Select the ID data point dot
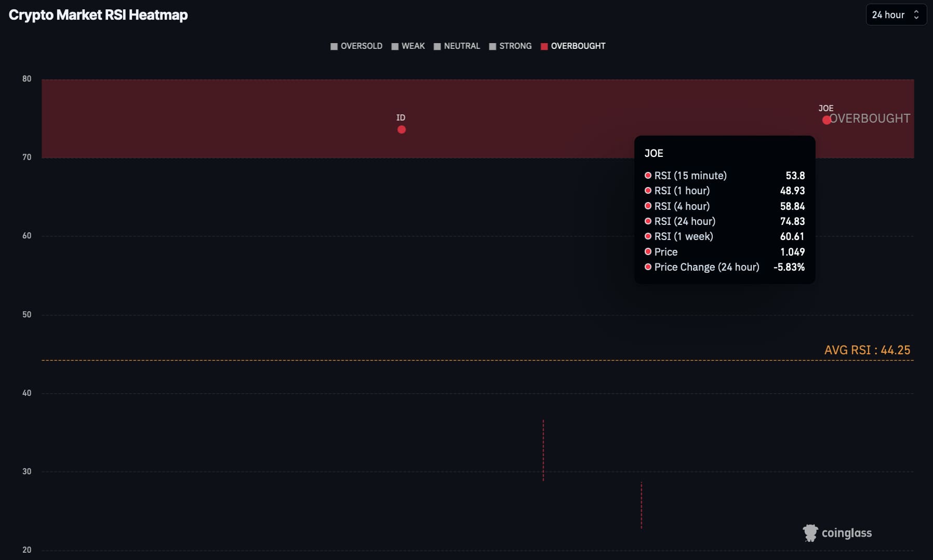Screen dimensions: 933x560 point(402,129)
